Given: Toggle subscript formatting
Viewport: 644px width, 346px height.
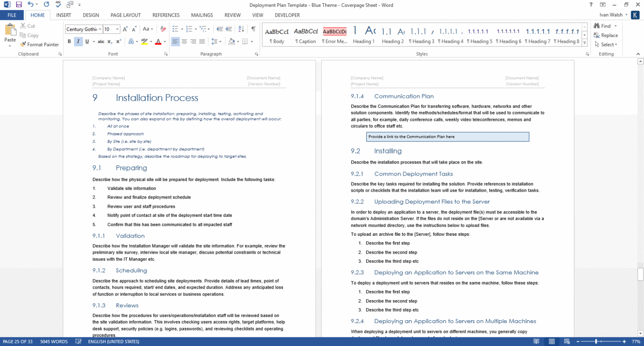Looking at the screenshot, I should point(109,41).
